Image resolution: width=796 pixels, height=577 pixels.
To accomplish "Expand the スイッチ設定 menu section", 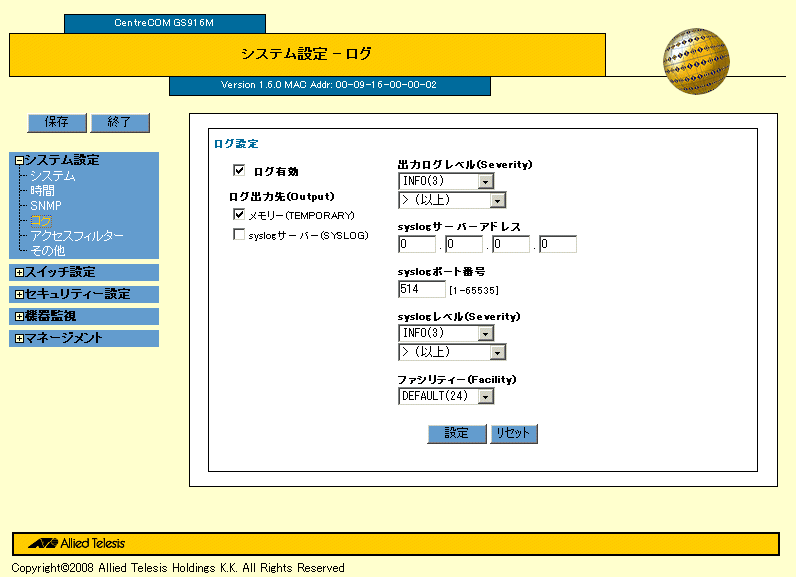I will coord(19,272).
